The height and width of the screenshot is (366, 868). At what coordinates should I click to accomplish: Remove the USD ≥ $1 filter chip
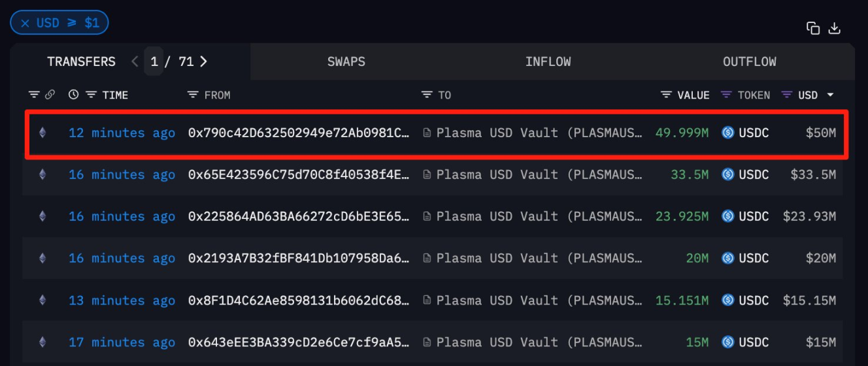(x=25, y=23)
